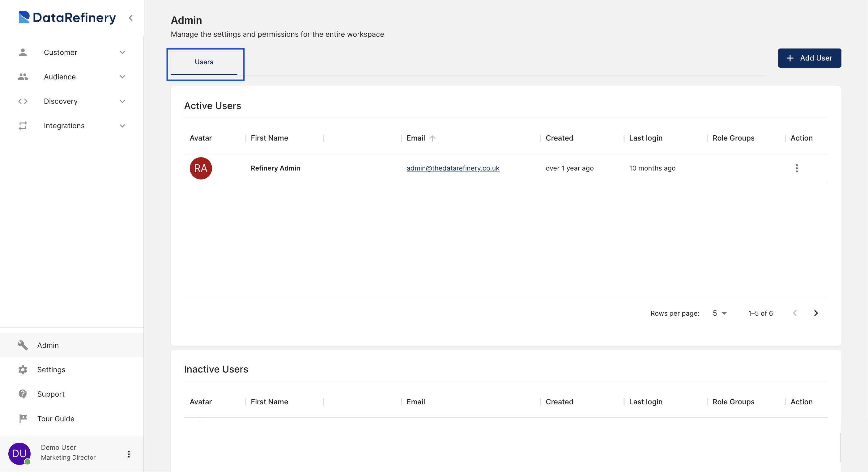Click the Audience sidebar icon
This screenshot has width=868, height=472.
[23, 76]
